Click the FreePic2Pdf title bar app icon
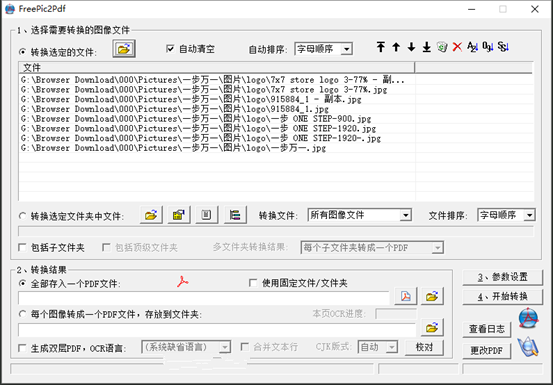This screenshot has height=385, width=553. (10, 9)
